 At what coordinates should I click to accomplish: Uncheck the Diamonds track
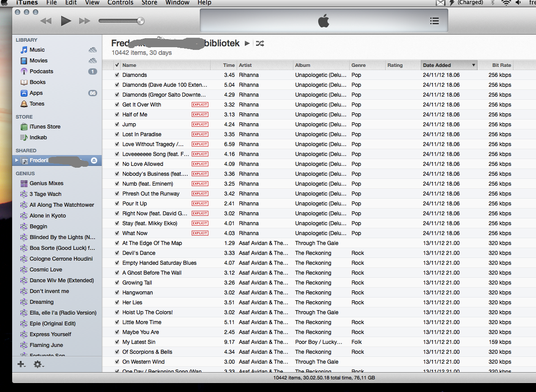click(x=117, y=75)
